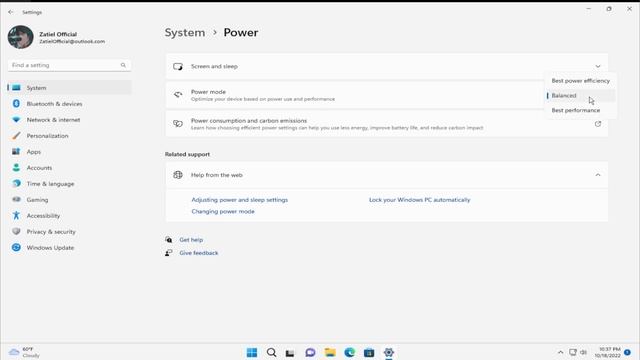Click the Give feedback link
Viewport: 640px width, 360px height.
pyautogui.click(x=199, y=253)
